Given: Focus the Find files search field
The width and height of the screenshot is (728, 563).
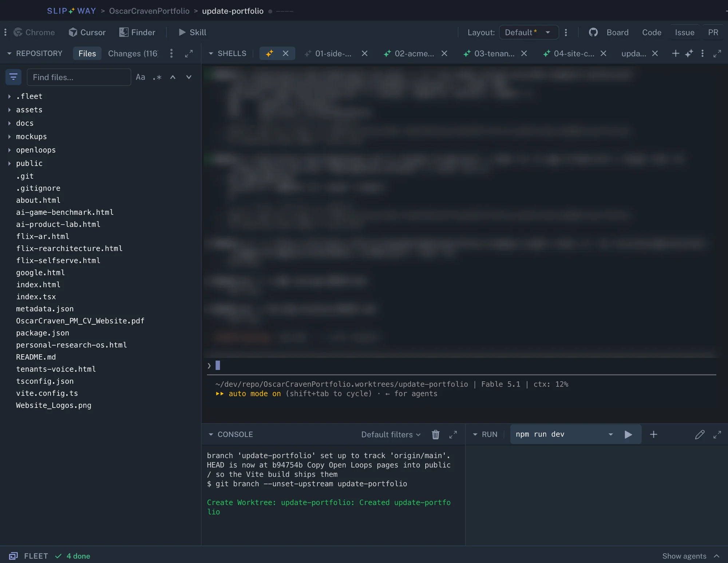Looking at the screenshot, I should click(79, 77).
